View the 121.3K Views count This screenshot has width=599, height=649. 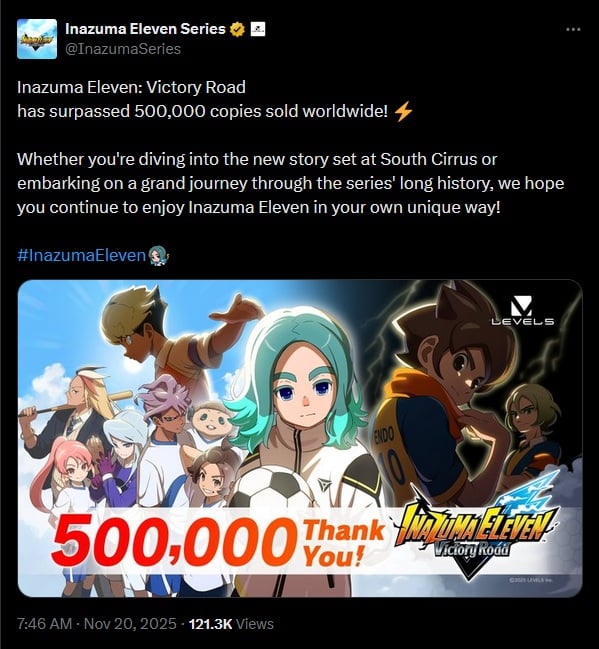pos(231,623)
